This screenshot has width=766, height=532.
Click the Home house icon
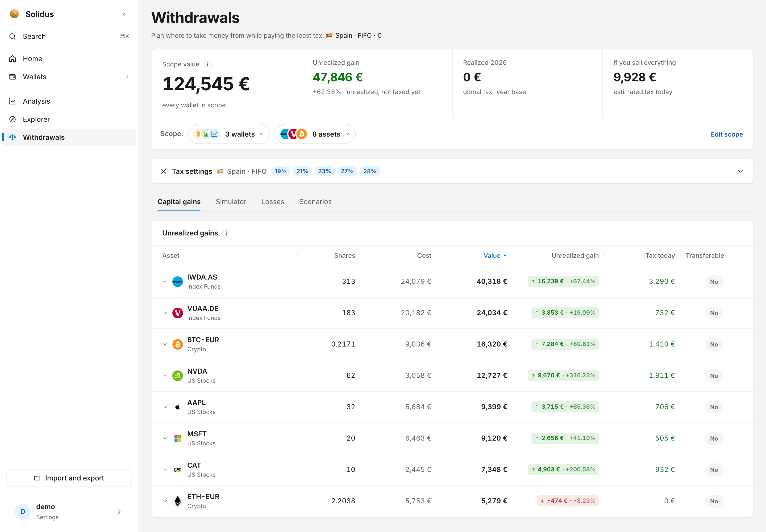tap(13, 59)
